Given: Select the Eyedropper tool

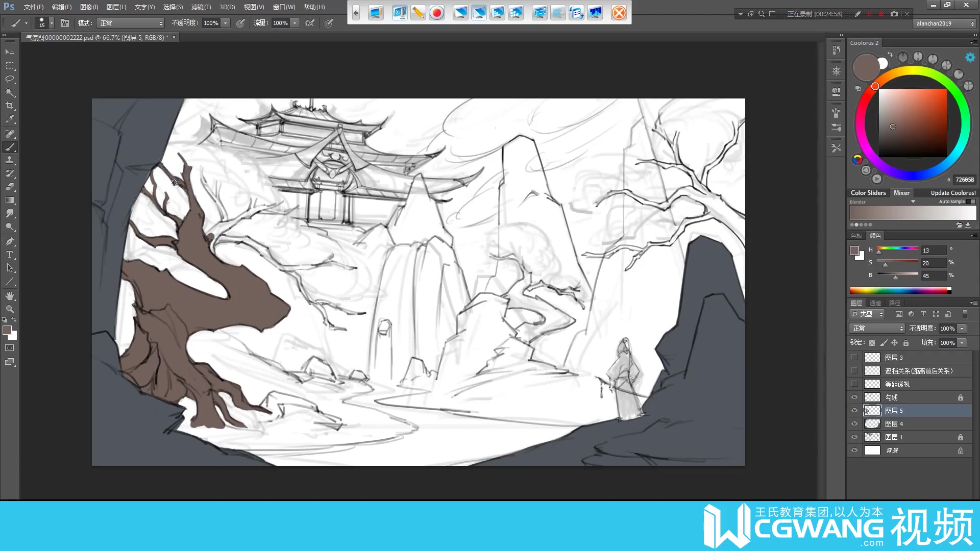Looking at the screenshot, I should click(x=10, y=119).
